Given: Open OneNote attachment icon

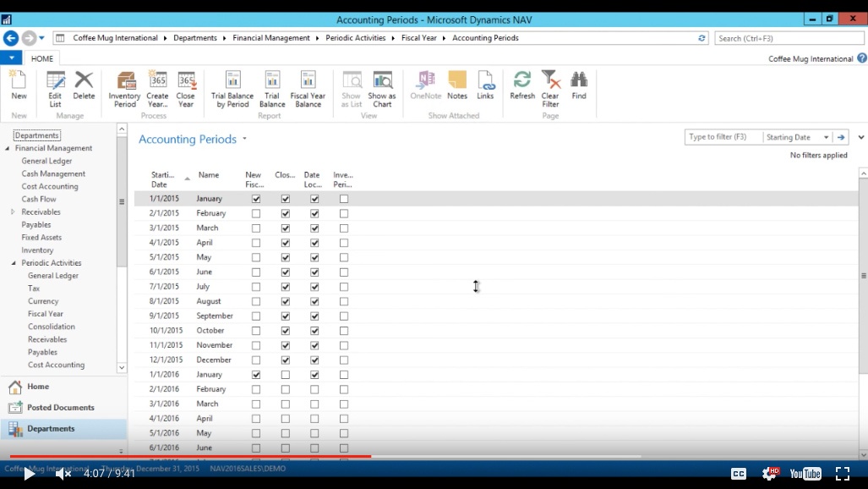Looking at the screenshot, I should click(x=426, y=85).
